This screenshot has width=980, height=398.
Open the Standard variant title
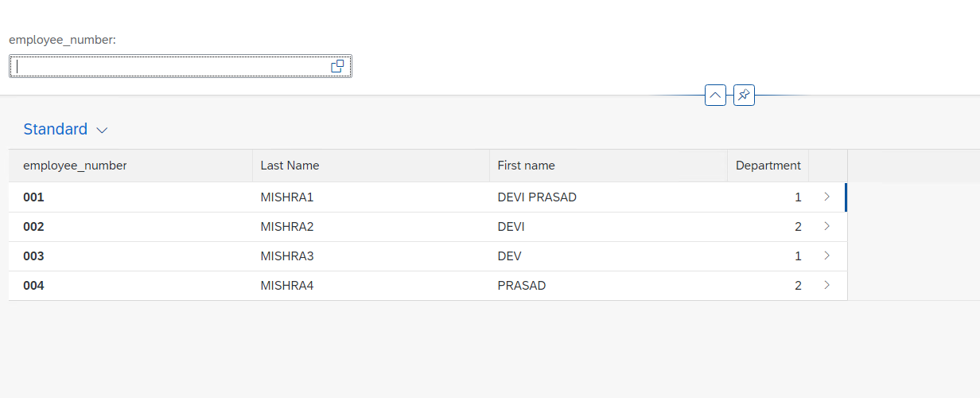tap(56, 129)
